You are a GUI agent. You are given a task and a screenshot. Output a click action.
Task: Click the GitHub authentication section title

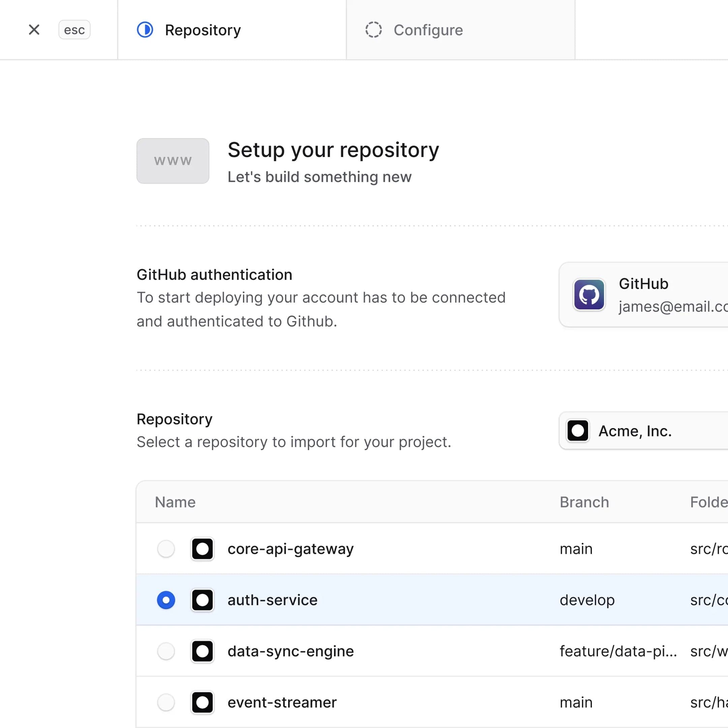[214, 275]
